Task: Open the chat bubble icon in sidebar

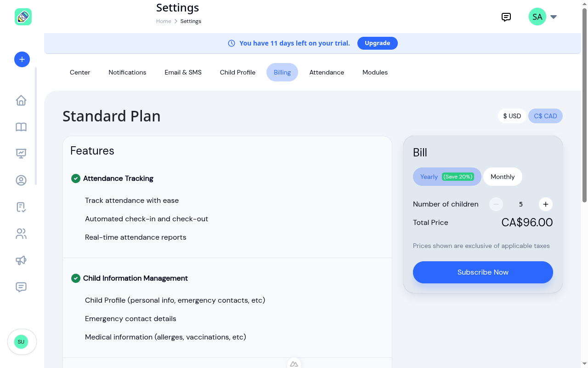Action: coord(21,287)
